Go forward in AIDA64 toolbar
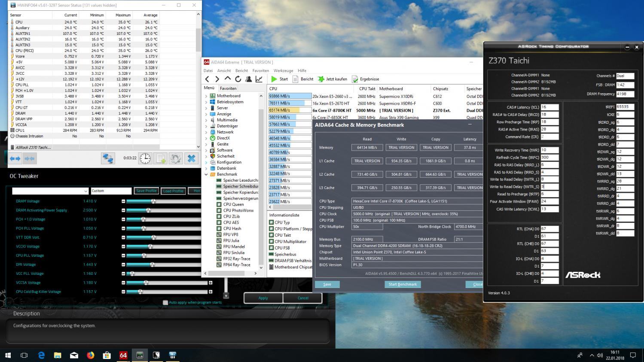644x362 pixels. tap(217, 79)
